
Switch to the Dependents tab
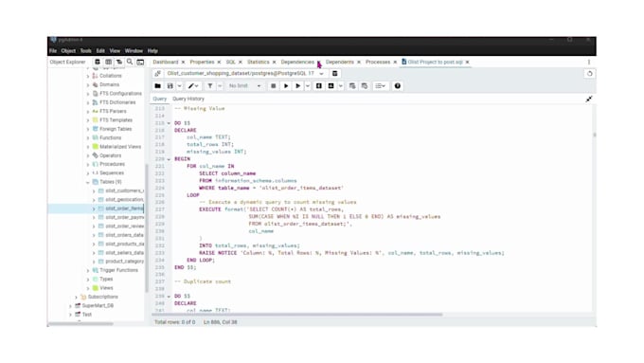[x=340, y=62]
